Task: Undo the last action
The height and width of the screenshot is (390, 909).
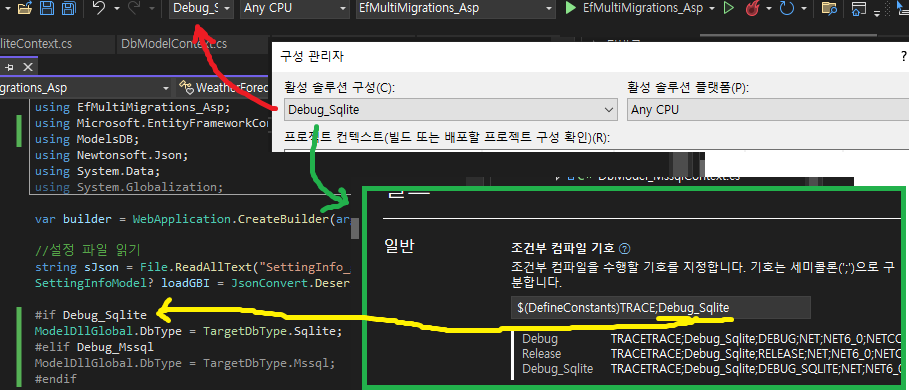Action: 99,8
